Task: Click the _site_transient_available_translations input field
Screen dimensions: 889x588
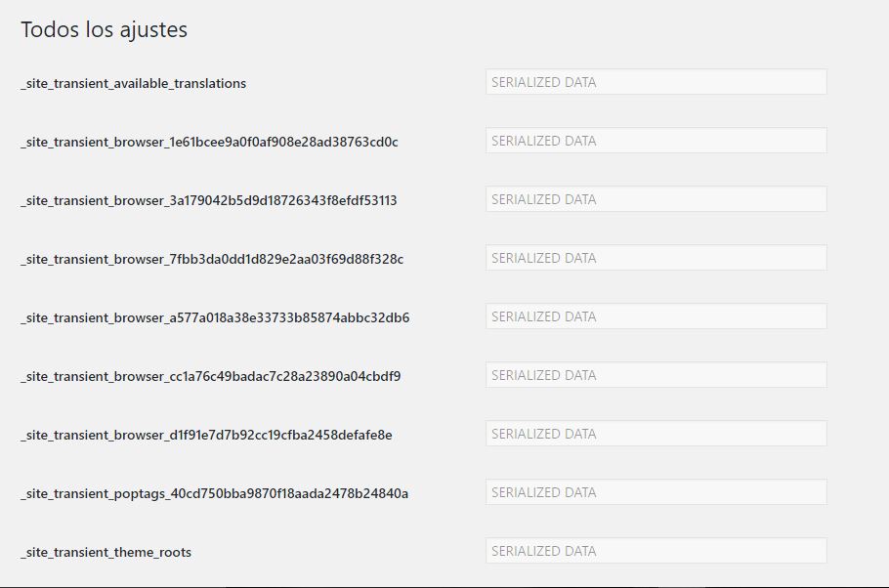Action: coord(656,82)
